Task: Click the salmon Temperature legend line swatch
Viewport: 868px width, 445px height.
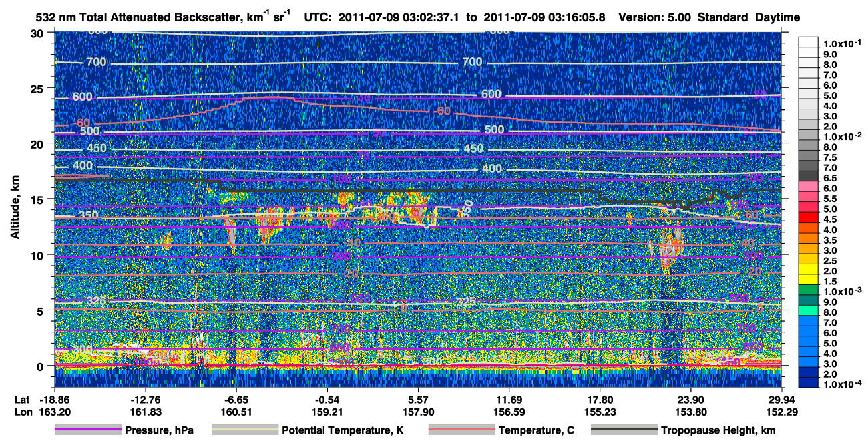Action: tap(461, 431)
